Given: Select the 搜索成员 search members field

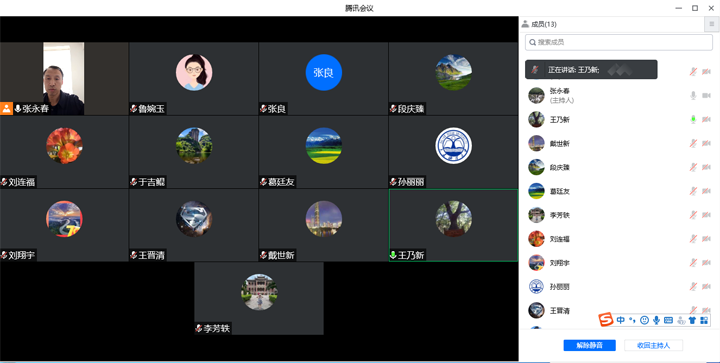Looking at the screenshot, I should pyautogui.click(x=619, y=42).
